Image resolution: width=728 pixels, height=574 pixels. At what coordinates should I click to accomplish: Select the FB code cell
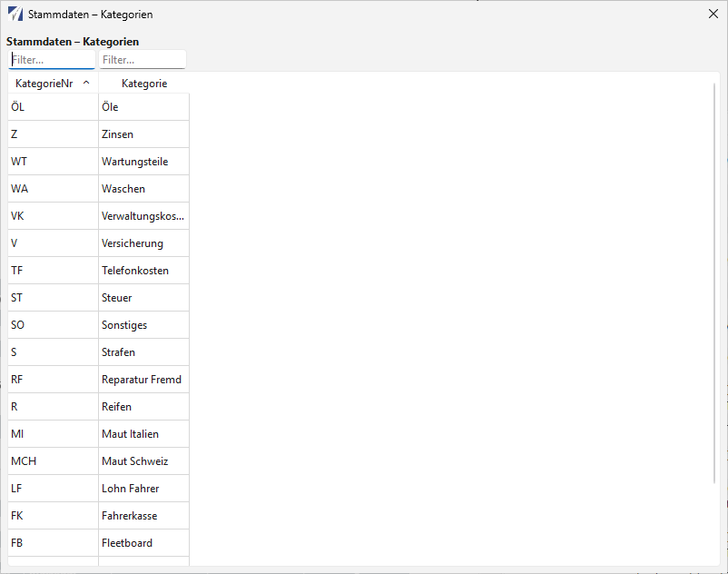(x=53, y=543)
